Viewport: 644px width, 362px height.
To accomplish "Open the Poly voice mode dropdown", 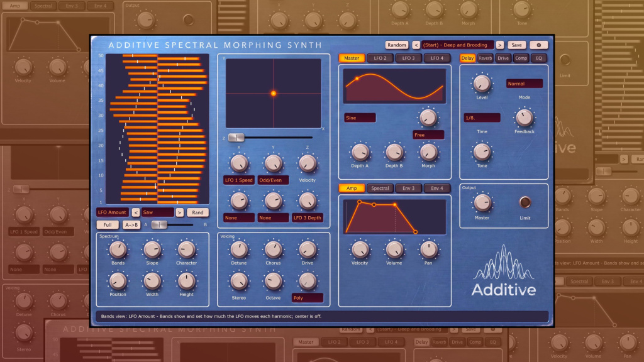I will (x=307, y=298).
